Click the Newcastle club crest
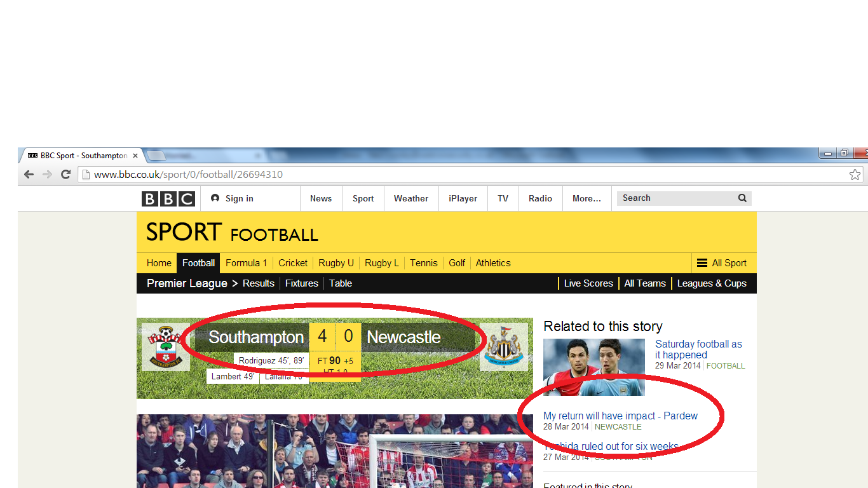Screen dimensions: 868x488 pos(505,347)
